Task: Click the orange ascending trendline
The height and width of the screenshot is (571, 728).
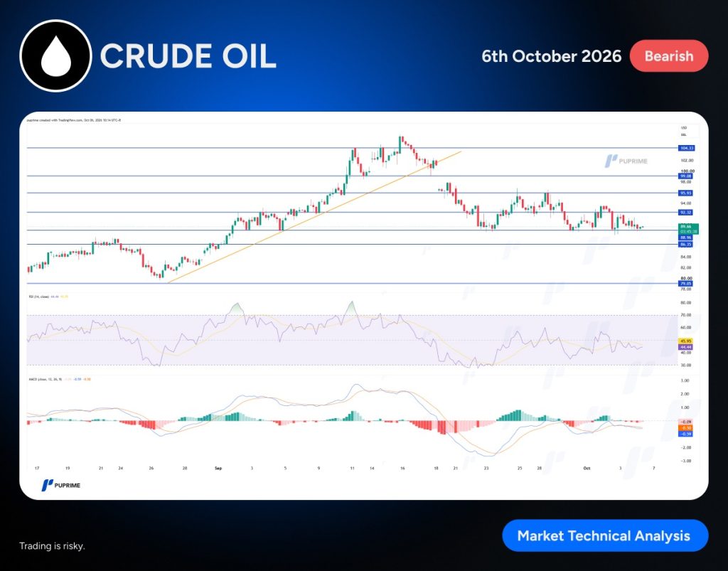Action: 314,217
